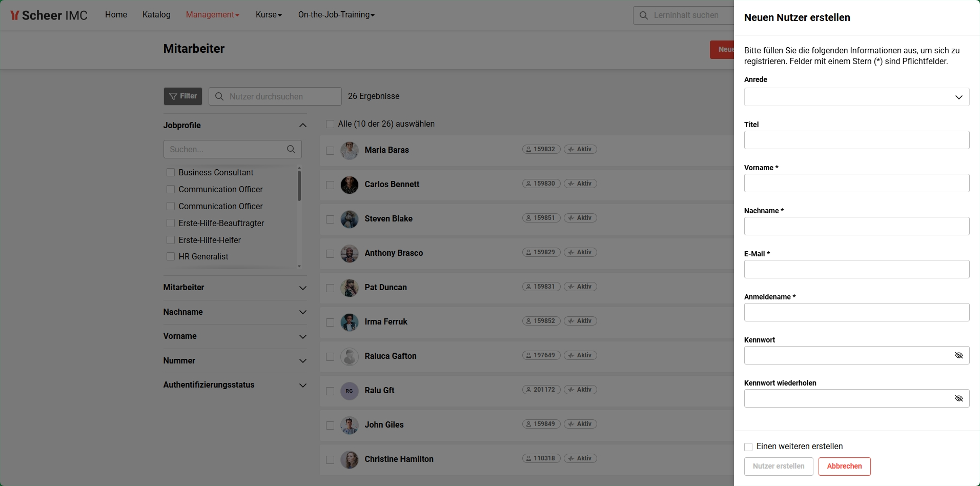Click the RG initials avatar of Ralu Gft

(x=350, y=391)
